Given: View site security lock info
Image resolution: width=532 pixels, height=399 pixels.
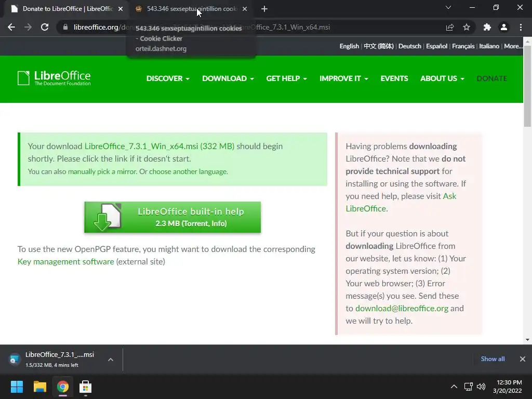Looking at the screenshot, I should 65,27.
